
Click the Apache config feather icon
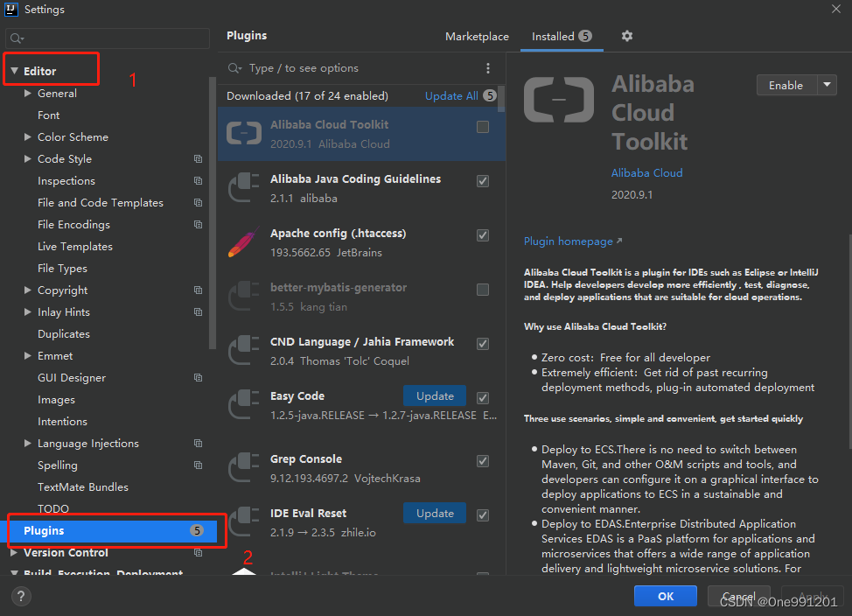(243, 242)
